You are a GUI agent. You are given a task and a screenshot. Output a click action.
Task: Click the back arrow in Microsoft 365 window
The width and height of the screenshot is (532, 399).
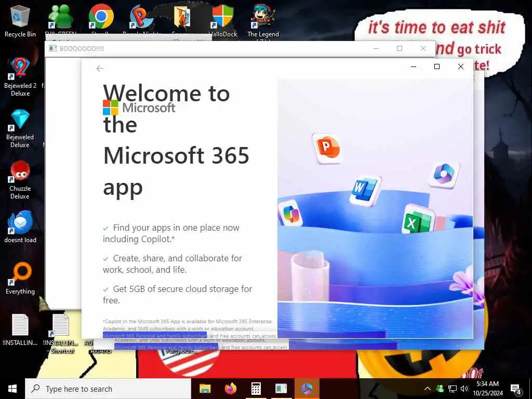point(100,69)
